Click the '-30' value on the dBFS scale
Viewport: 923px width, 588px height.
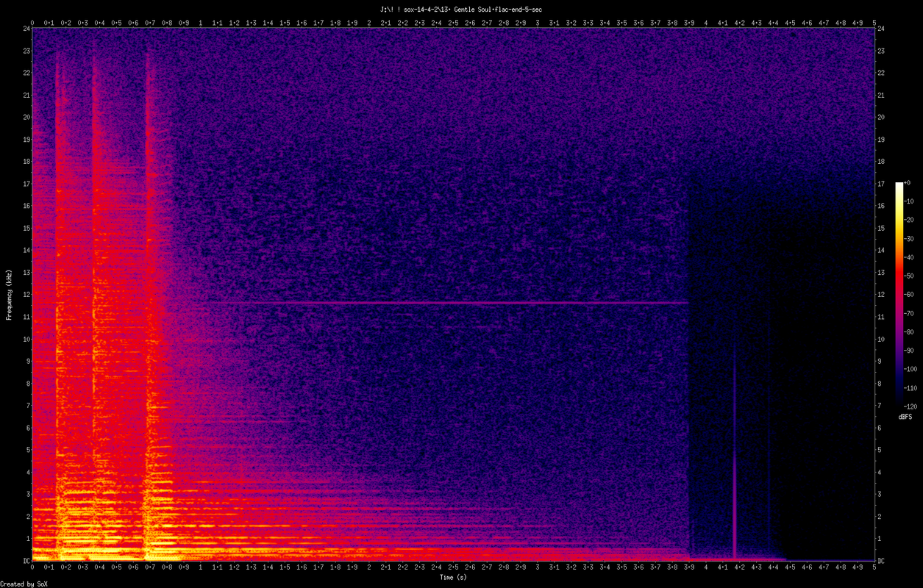coord(908,239)
